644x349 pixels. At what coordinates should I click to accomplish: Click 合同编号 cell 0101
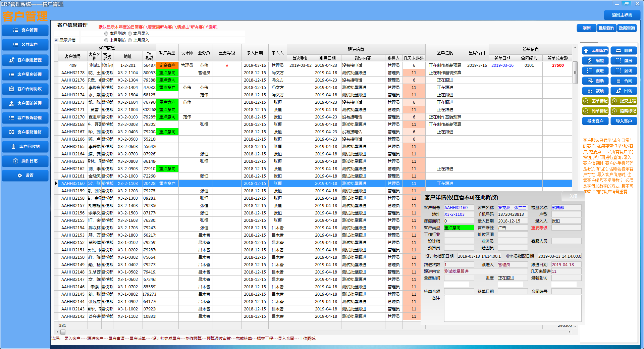pos(529,65)
